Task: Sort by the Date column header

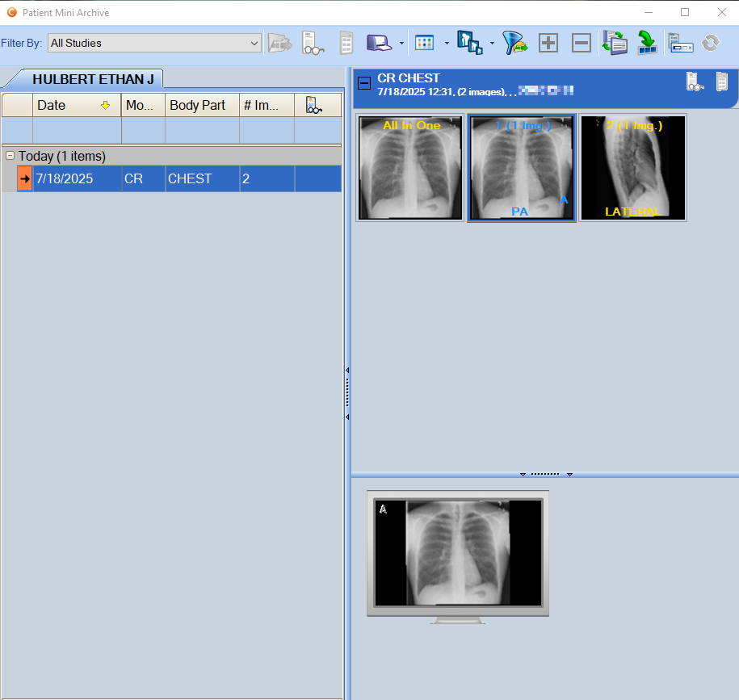Action: click(77, 105)
